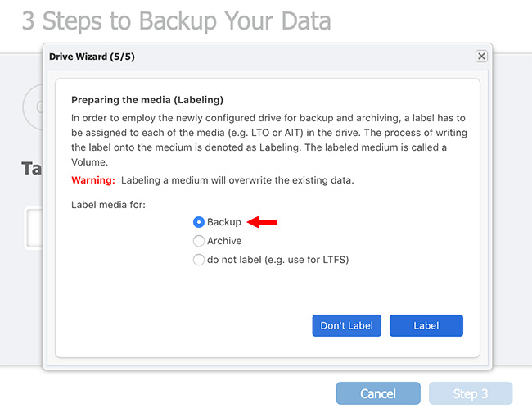Click the Label button
532x413 pixels.
click(x=426, y=325)
